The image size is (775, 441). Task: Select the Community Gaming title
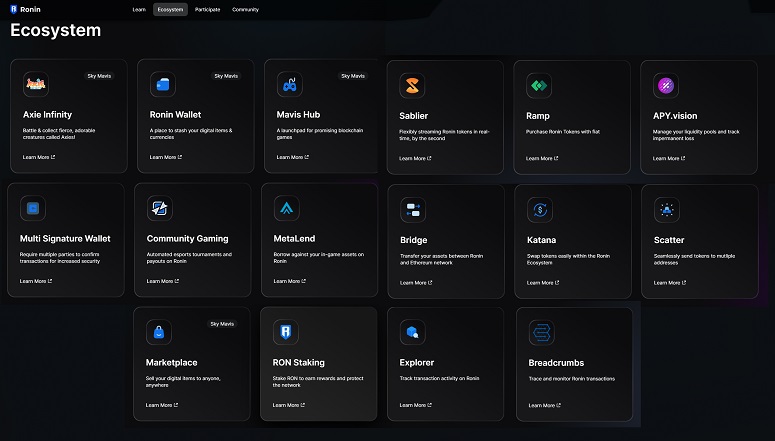click(x=187, y=239)
